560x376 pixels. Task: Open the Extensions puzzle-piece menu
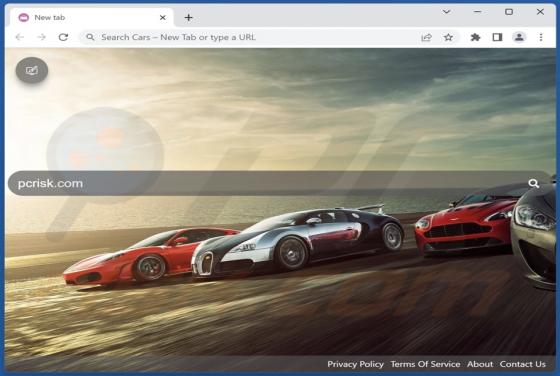click(475, 37)
